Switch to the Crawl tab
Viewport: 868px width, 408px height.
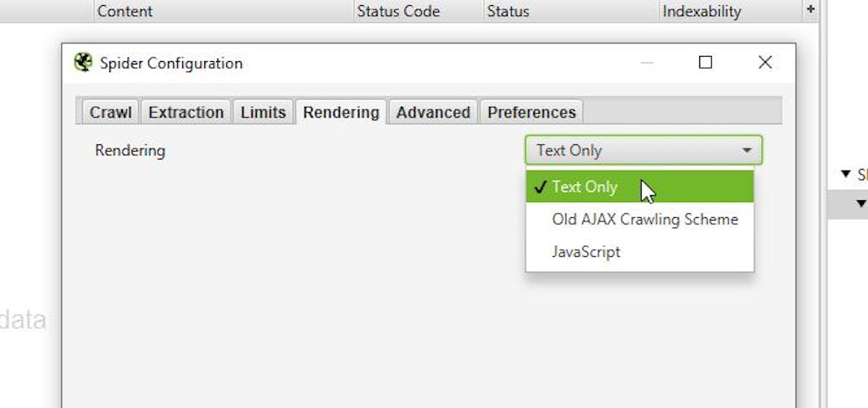tap(110, 113)
